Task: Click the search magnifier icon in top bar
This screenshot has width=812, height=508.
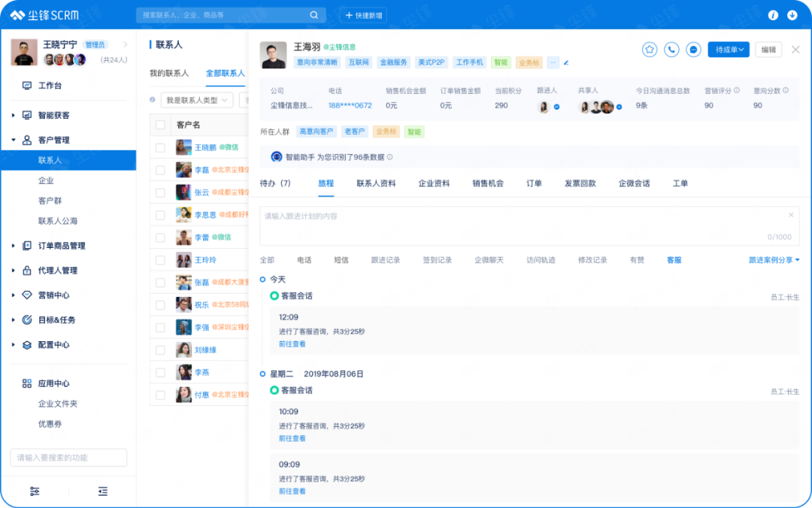Action: (314, 15)
